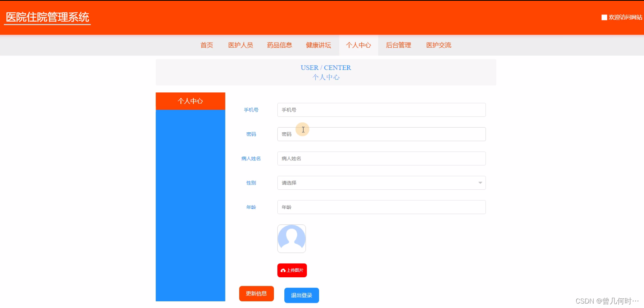The image size is (644, 308).
Task: Click the 手机号 field label
Action: point(251,110)
